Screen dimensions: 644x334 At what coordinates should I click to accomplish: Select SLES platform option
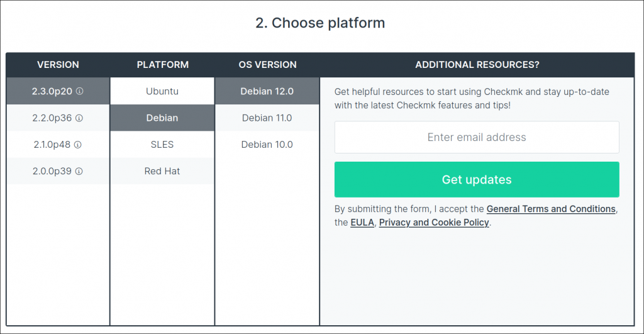pyautogui.click(x=162, y=145)
